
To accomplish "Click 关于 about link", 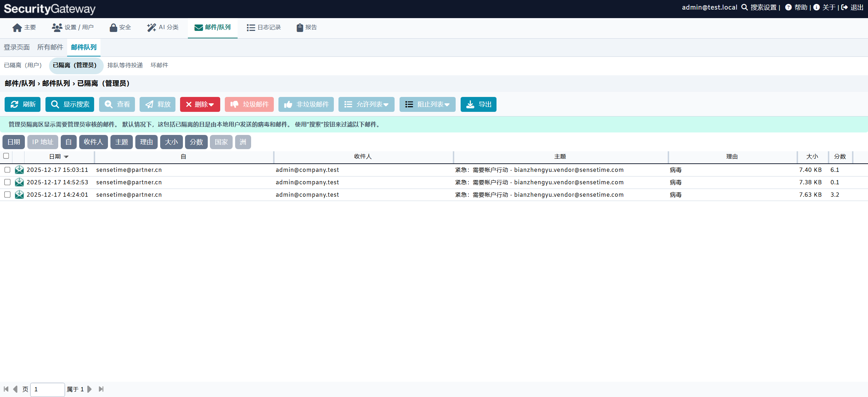I will (x=825, y=7).
